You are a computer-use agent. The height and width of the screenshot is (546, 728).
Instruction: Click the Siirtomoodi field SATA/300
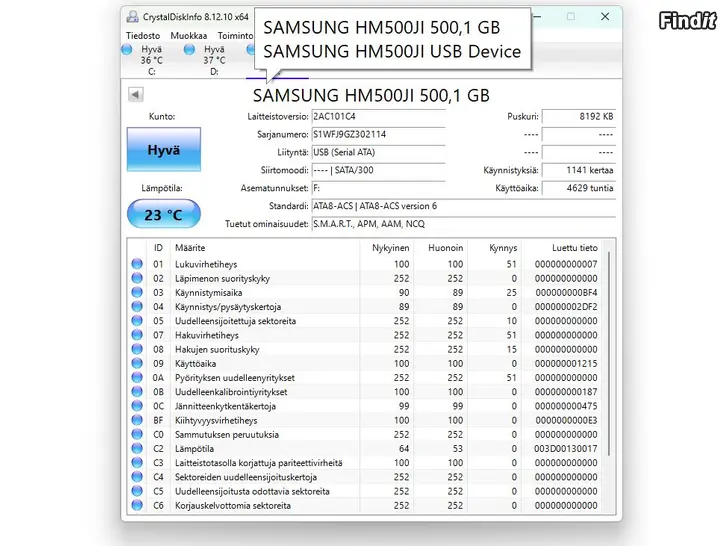tap(378, 170)
